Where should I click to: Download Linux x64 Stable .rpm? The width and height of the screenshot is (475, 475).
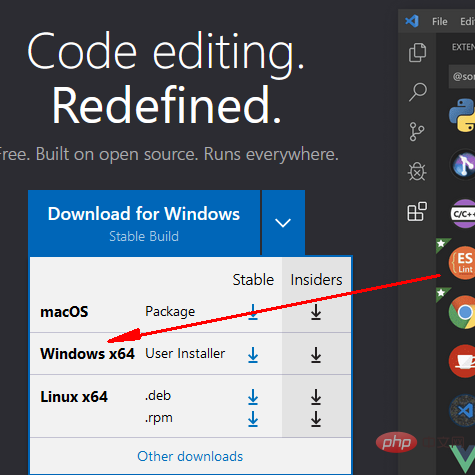click(253, 419)
